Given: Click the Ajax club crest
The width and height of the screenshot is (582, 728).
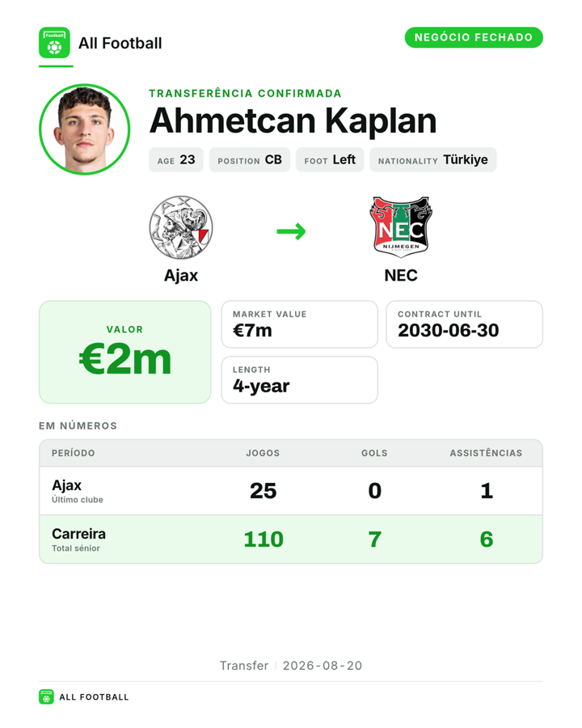Looking at the screenshot, I should point(181,227).
